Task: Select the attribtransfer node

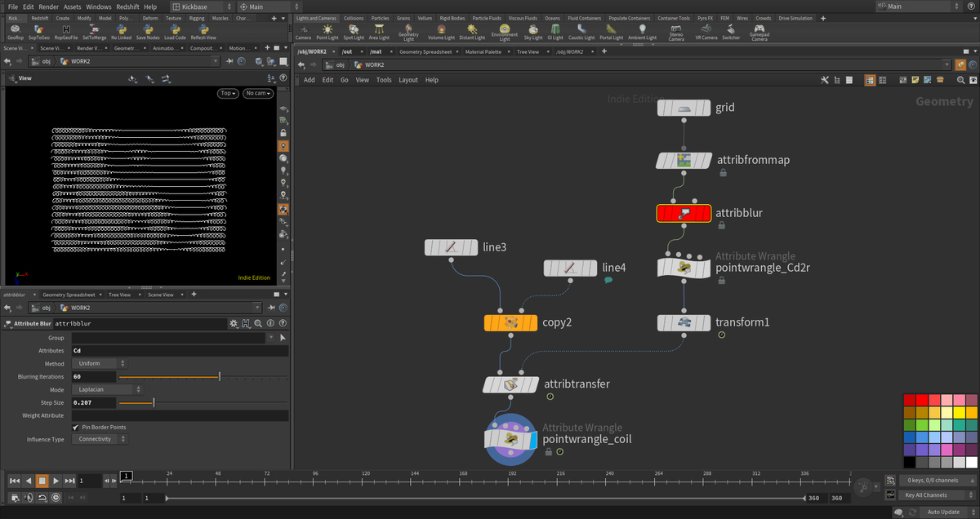Action: [510, 384]
